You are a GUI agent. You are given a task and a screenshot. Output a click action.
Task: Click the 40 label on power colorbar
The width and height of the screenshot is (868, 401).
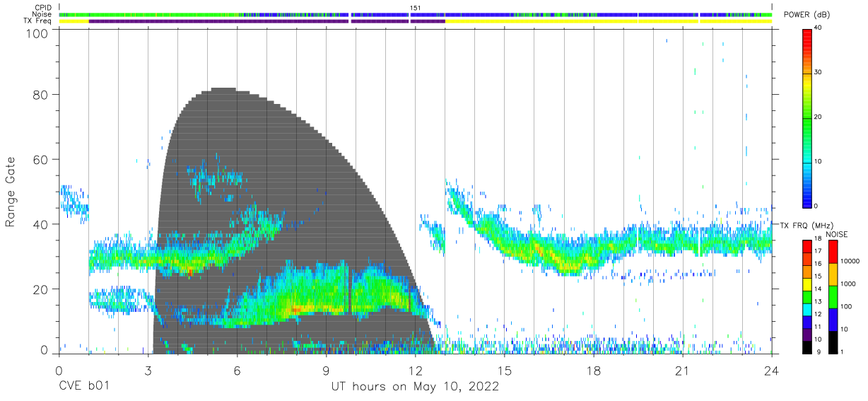point(819,28)
